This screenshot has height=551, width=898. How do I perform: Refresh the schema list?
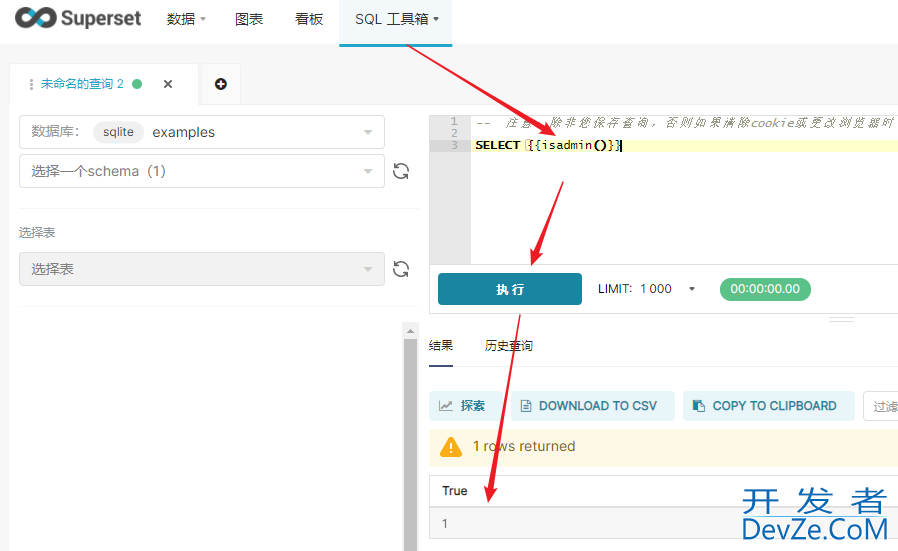(401, 171)
